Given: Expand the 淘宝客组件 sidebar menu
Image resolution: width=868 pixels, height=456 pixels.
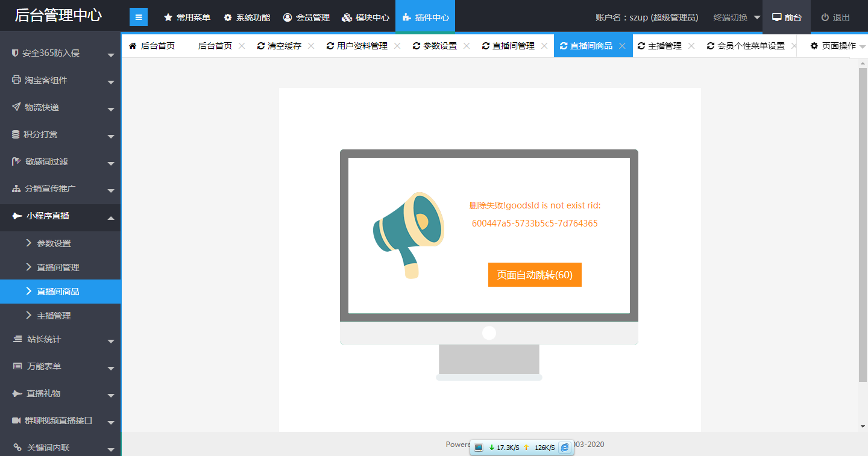Looking at the screenshot, I should 60,81.
